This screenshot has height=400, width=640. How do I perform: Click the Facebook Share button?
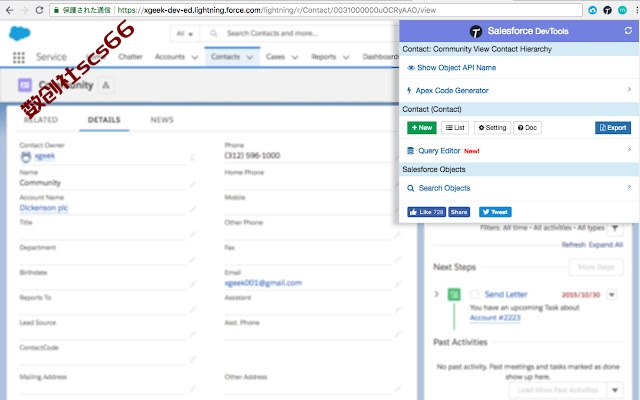(x=459, y=212)
